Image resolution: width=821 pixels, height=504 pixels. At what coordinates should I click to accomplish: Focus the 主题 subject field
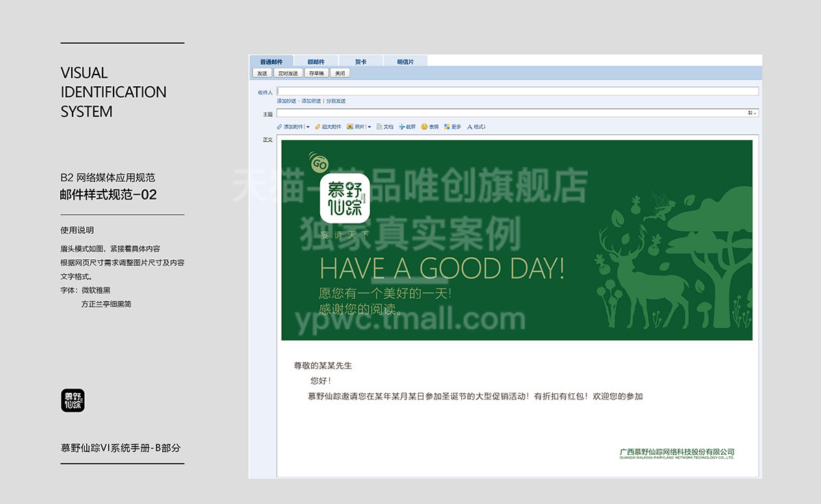[x=518, y=113]
